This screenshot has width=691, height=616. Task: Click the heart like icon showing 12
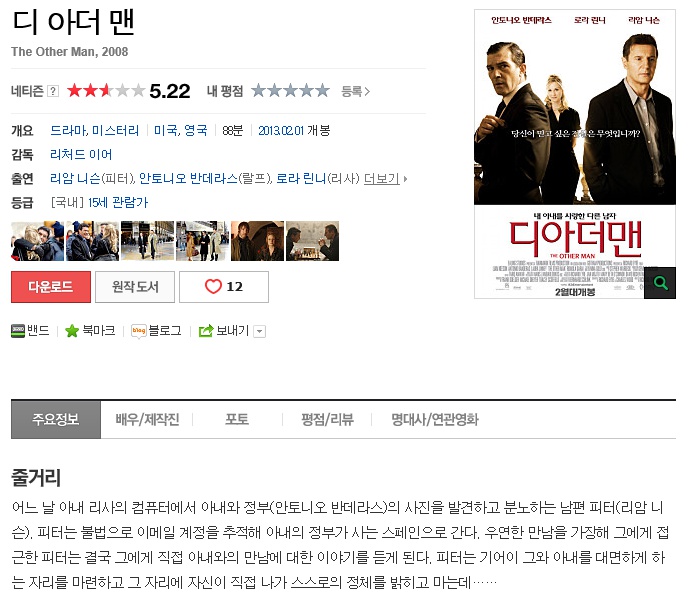coord(213,286)
